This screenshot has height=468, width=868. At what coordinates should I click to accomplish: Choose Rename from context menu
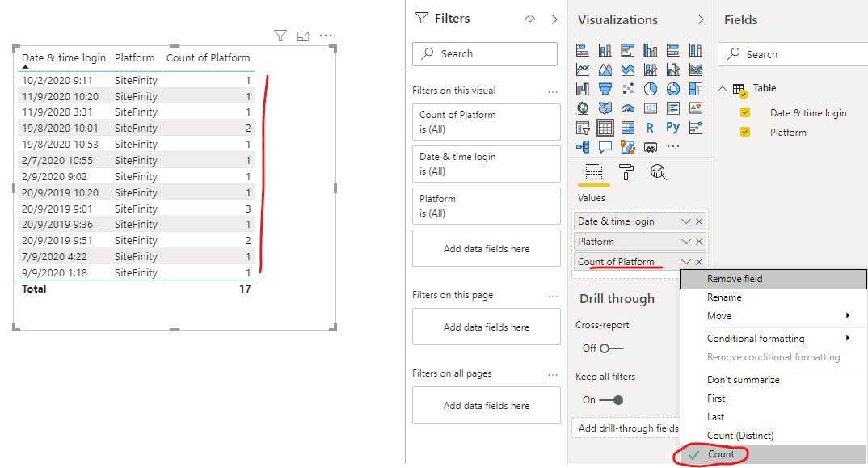tap(773, 297)
